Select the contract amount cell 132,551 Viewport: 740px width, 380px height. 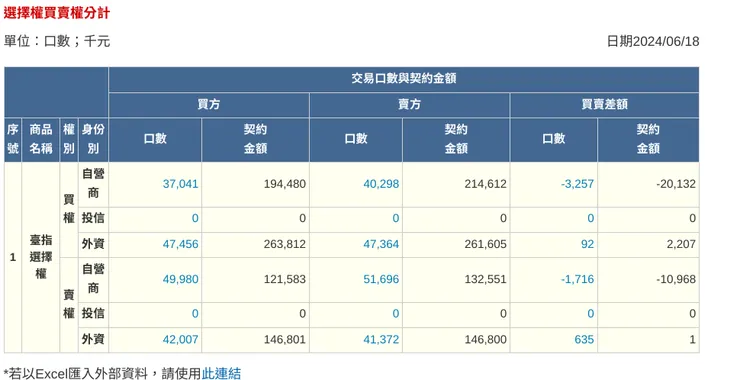click(456, 279)
